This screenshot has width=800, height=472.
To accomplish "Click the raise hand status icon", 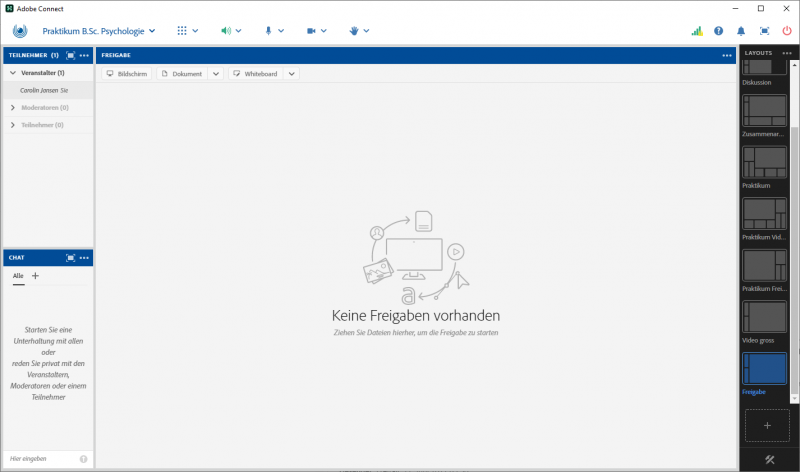I will (354, 31).
